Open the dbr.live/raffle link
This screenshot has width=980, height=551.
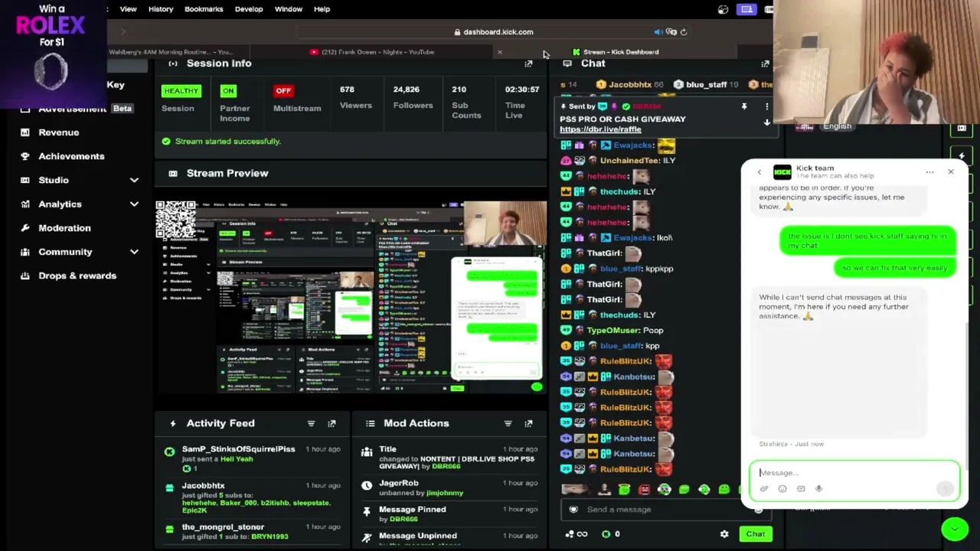(600, 129)
